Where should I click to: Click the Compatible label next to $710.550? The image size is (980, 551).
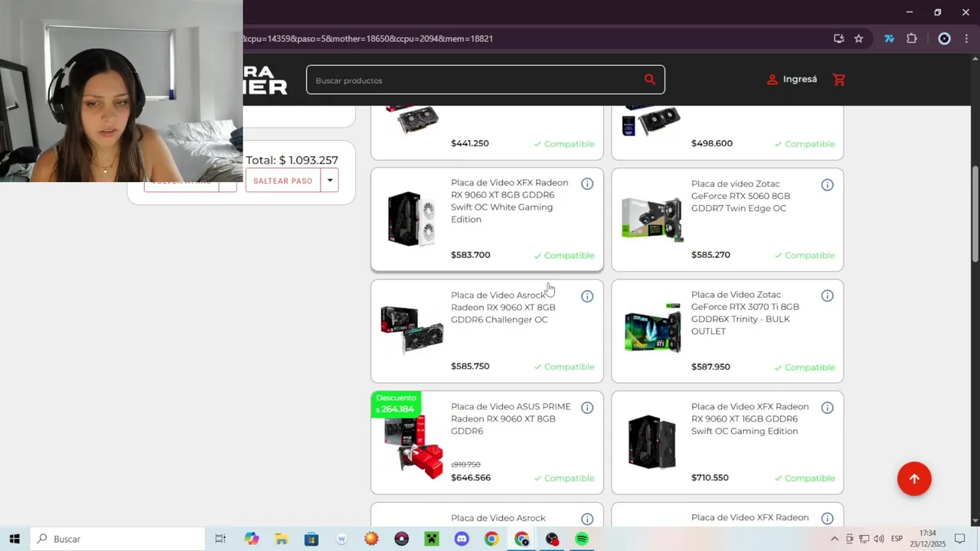point(804,478)
